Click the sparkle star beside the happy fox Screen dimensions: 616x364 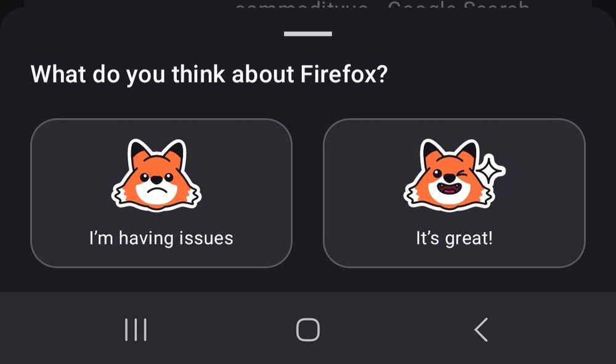pos(490,169)
